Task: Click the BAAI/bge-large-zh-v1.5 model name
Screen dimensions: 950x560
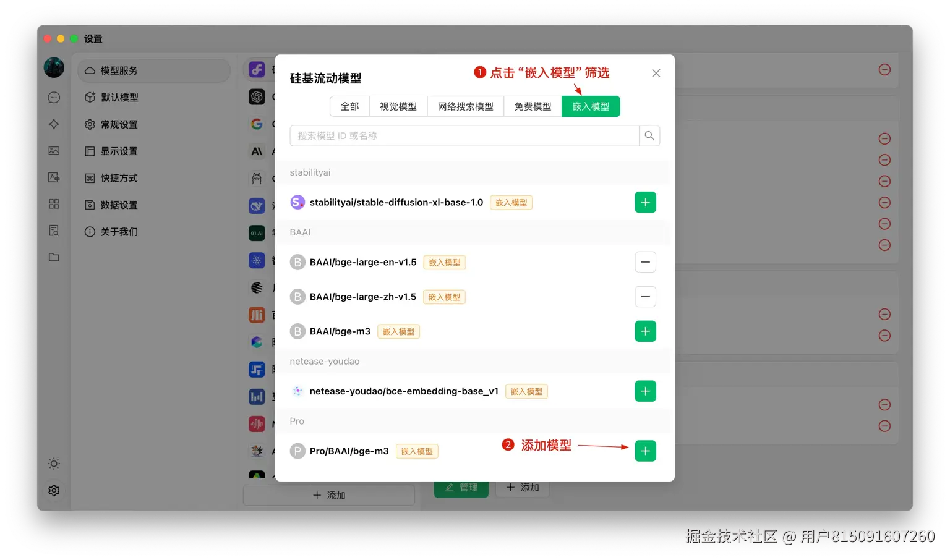Action: tap(363, 297)
